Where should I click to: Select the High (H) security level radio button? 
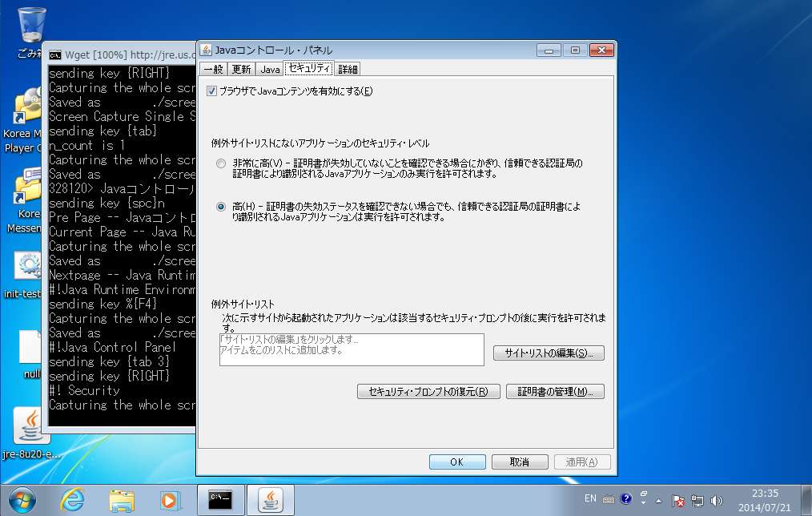tap(221, 207)
